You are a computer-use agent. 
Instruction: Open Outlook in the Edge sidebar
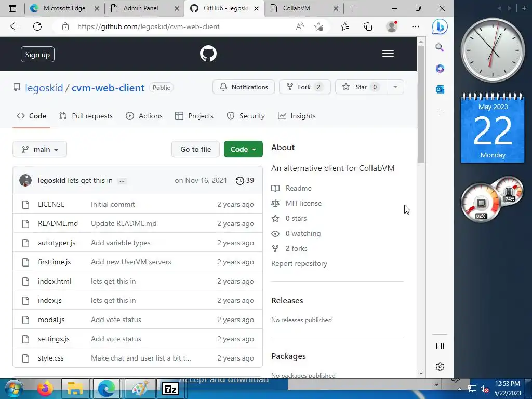coord(440,89)
